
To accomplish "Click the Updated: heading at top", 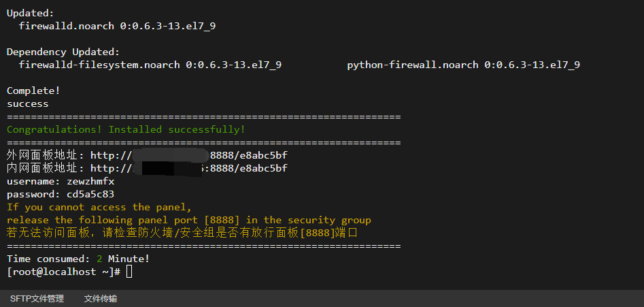I will (31, 14).
